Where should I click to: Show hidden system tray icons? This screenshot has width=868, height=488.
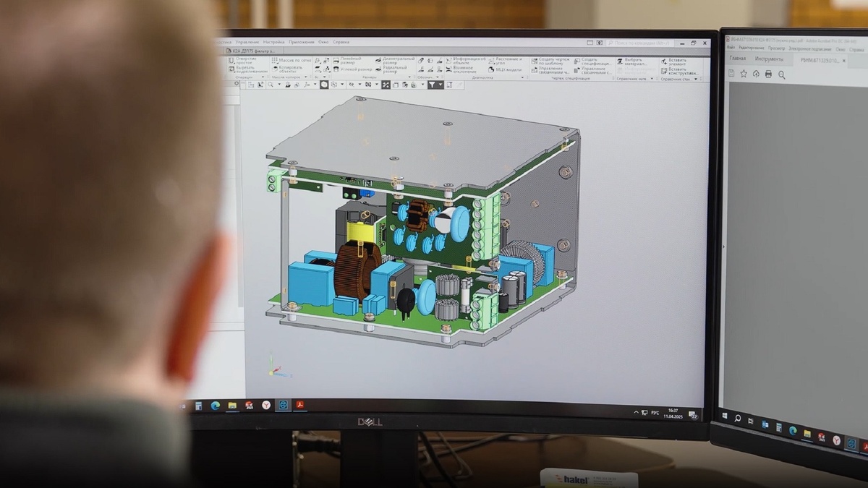tap(637, 412)
